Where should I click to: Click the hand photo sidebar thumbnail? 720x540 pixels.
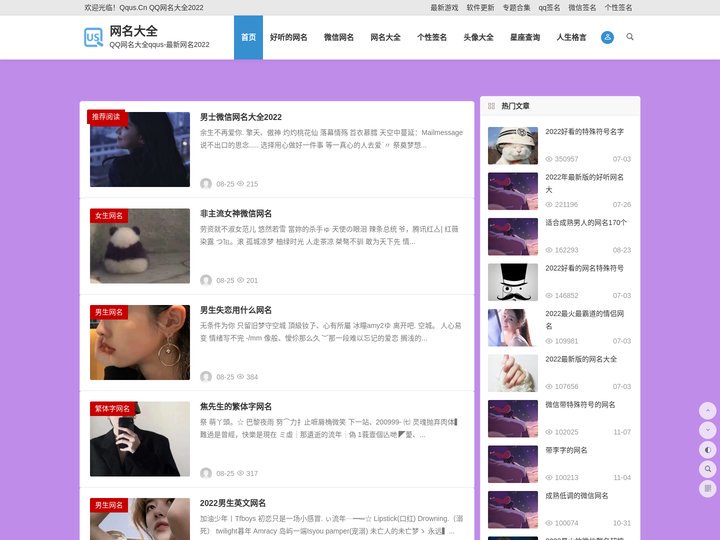(512, 373)
